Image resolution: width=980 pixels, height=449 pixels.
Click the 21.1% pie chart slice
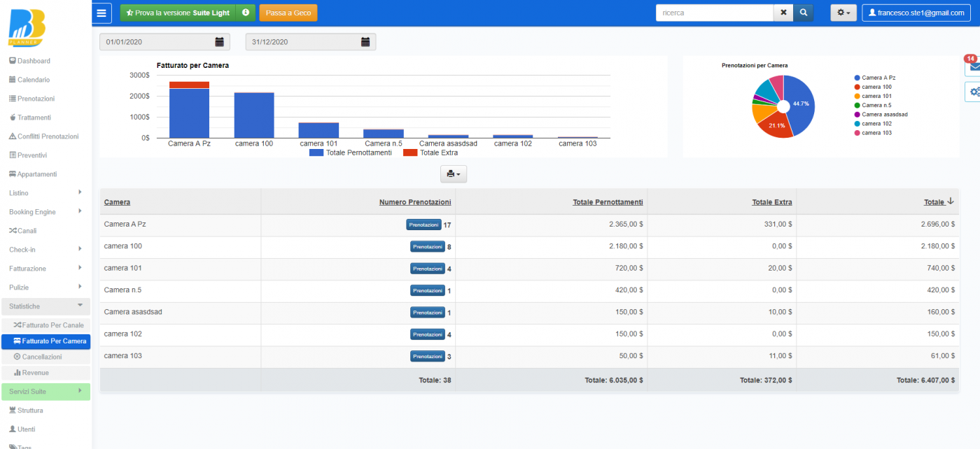tap(776, 125)
